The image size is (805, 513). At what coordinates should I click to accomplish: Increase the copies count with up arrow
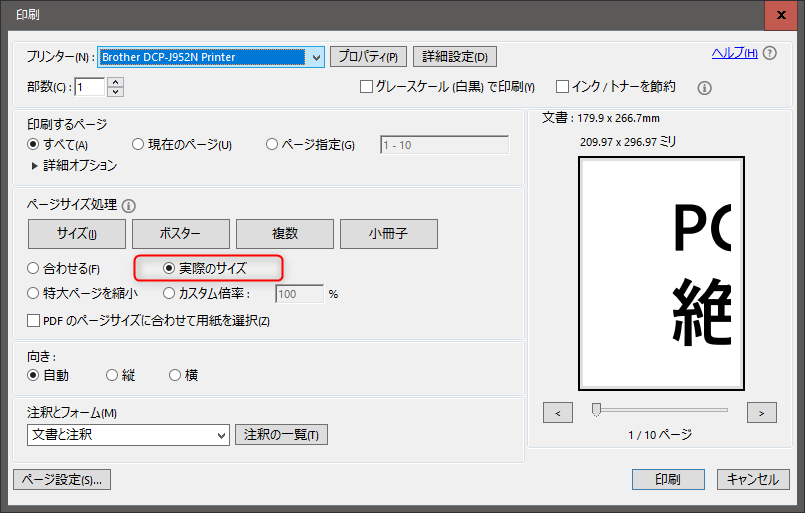point(115,82)
